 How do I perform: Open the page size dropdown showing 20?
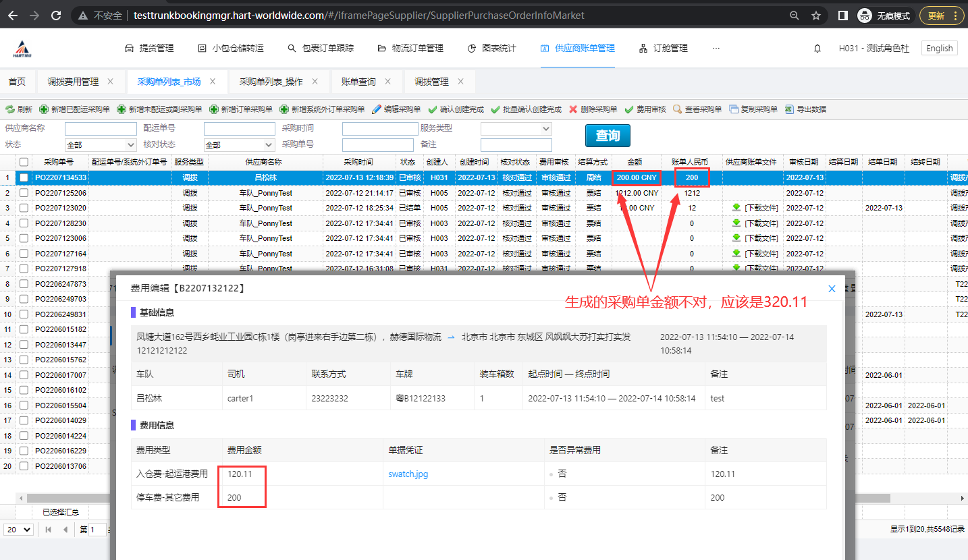pyautogui.click(x=19, y=530)
